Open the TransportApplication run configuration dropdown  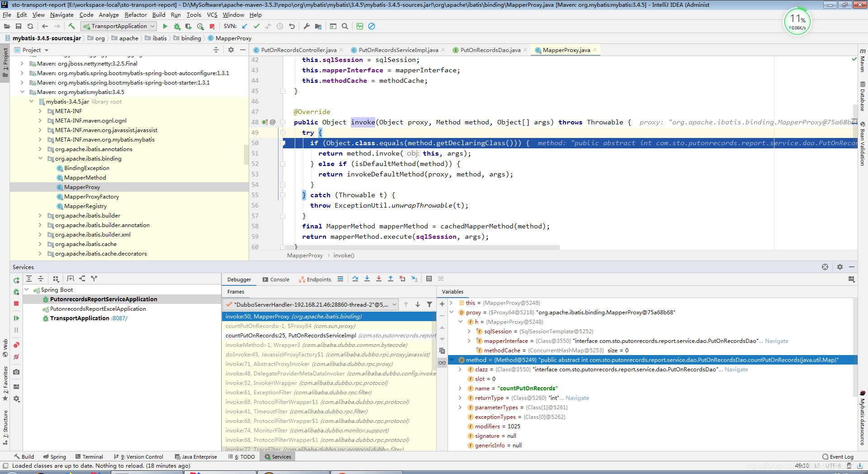coord(119,26)
